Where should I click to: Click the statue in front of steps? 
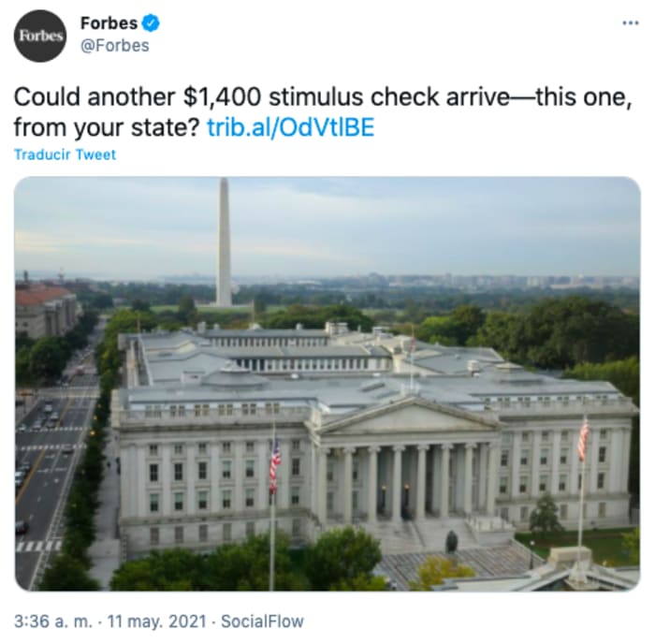coord(452,541)
